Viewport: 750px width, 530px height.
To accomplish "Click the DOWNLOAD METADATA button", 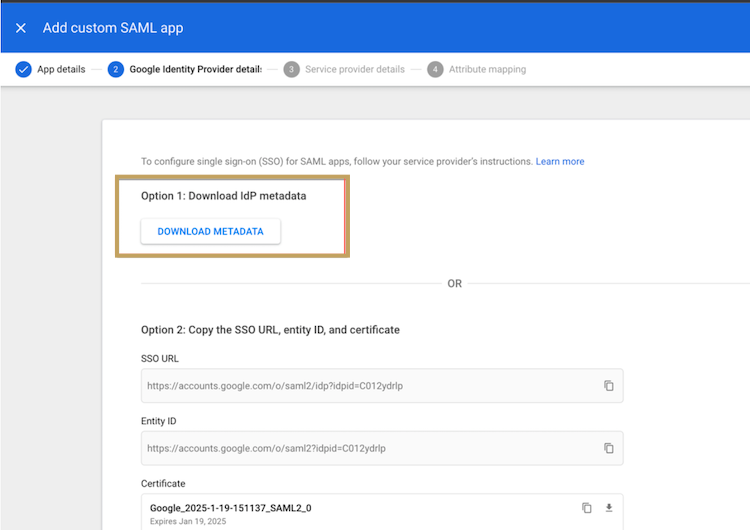I will point(210,232).
